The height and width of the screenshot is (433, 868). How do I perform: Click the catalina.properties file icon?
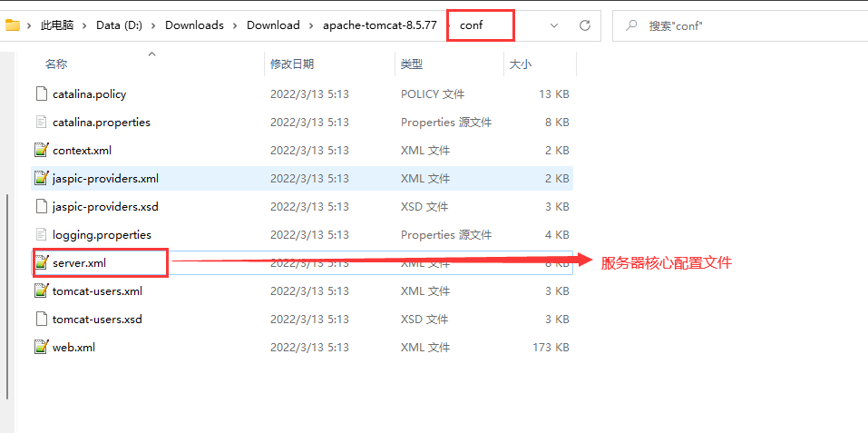tap(42, 122)
